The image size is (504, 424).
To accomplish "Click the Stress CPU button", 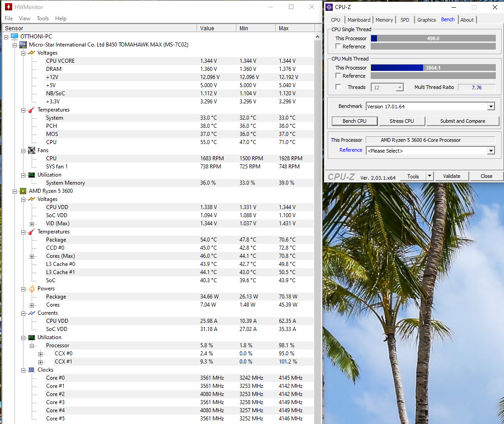I will tap(402, 121).
